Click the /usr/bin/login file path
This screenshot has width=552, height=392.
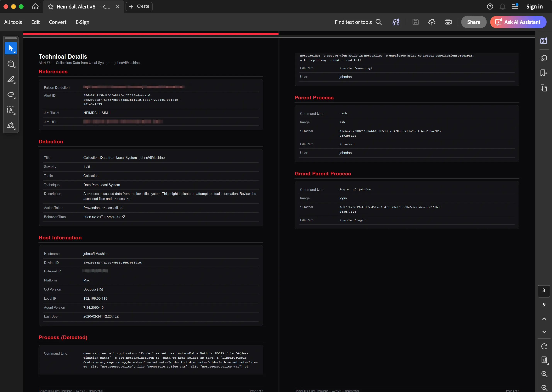[352, 220]
